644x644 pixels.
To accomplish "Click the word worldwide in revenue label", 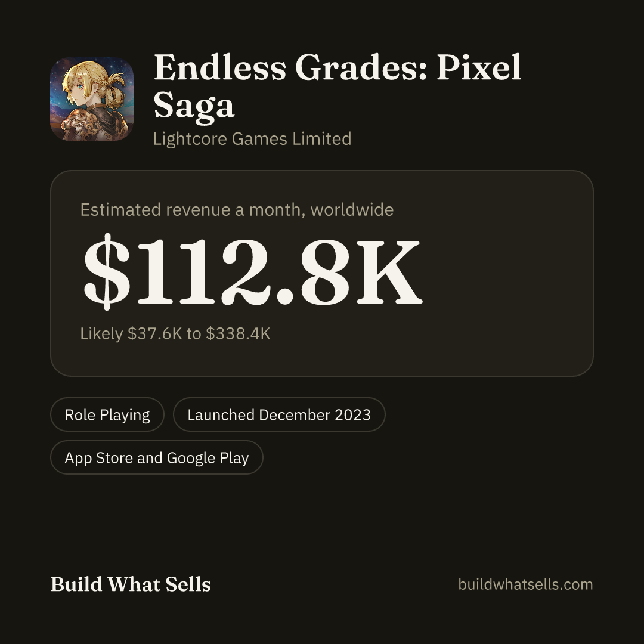I will pos(352,210).
